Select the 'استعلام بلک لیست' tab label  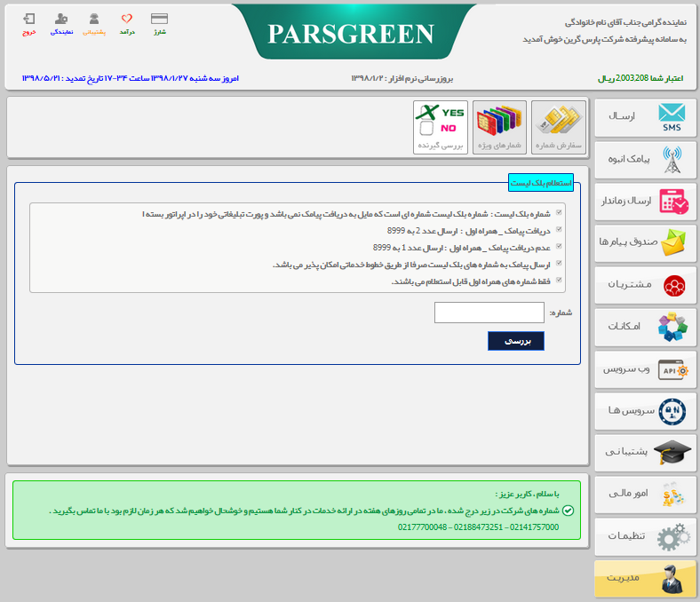(541, 183)
